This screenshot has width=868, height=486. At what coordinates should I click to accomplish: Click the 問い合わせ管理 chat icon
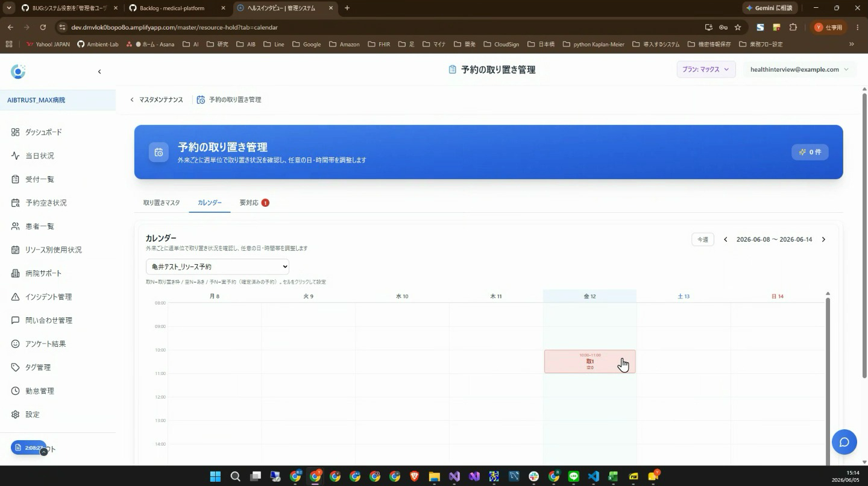(16, 320)
